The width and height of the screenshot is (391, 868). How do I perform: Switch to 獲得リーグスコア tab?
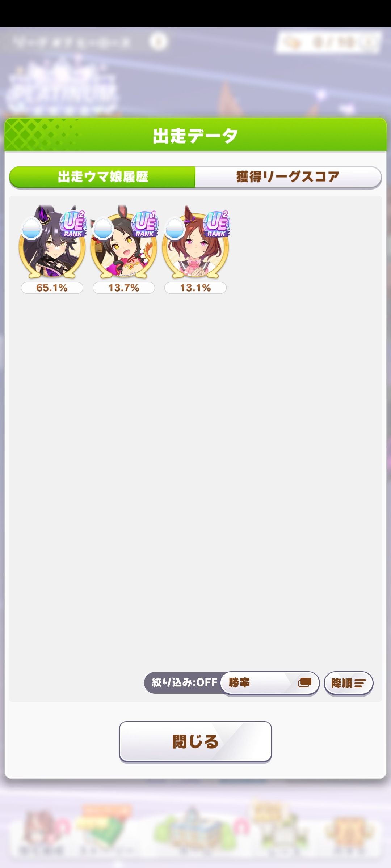click(288, 177)
